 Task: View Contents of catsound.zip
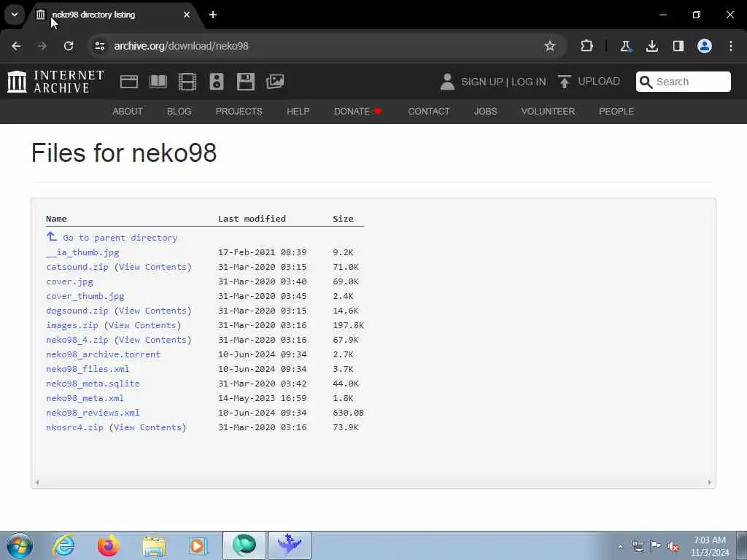pyautogui.click(x=153, y=267)
